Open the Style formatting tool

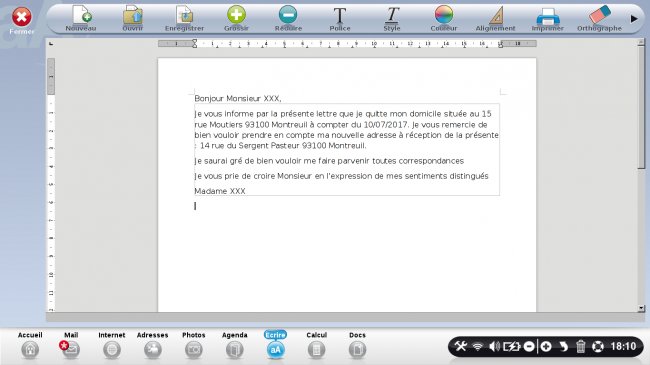coord(392,19)
